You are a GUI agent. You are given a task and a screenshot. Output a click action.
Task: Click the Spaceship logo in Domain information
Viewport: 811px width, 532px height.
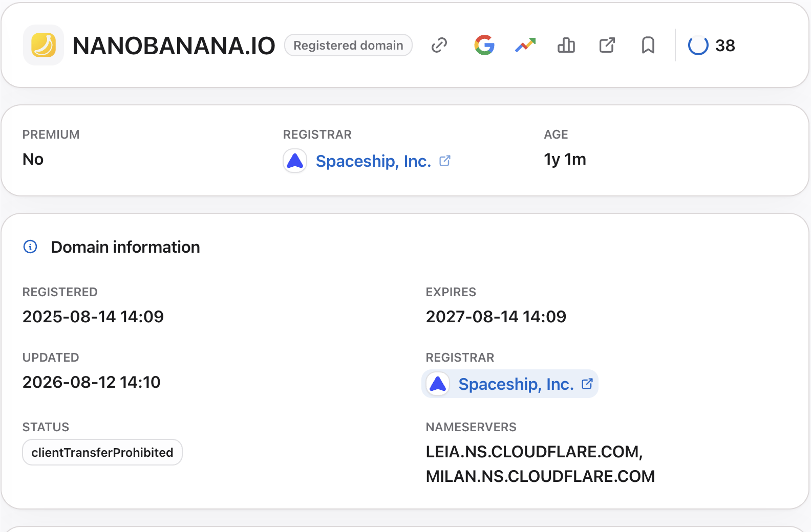coord(438,384)
